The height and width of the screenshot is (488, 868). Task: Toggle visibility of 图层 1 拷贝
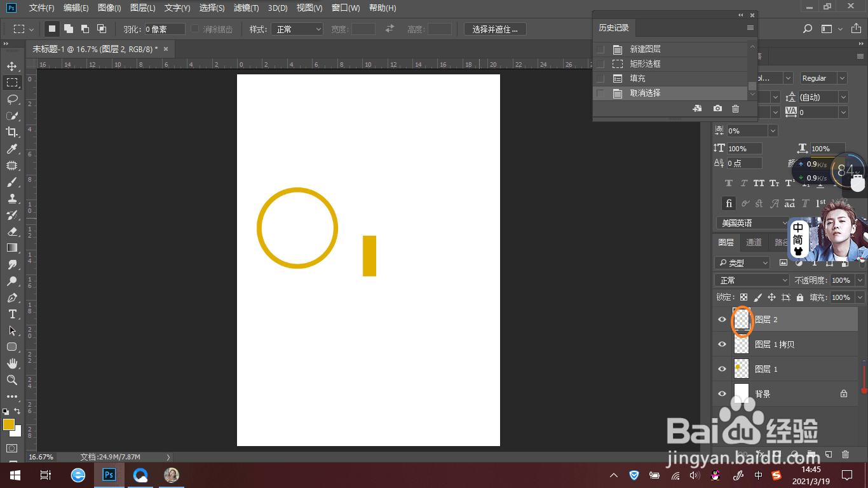[x=722, y=344]
